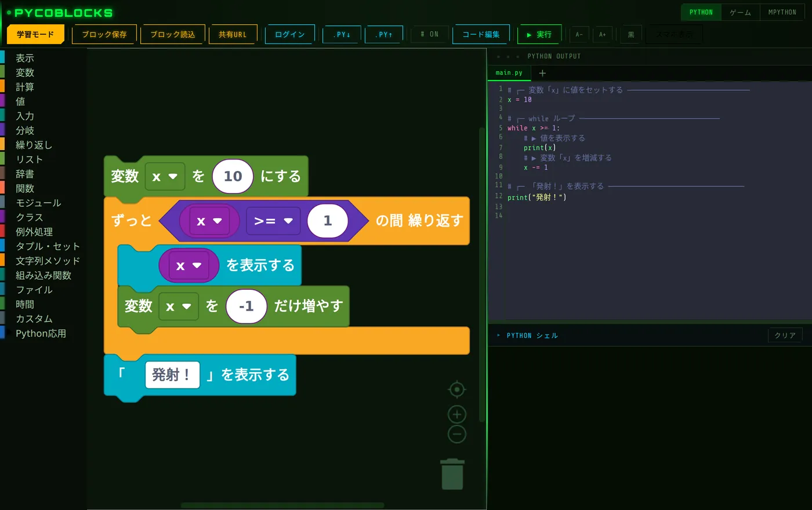Open the モジュール block category

[38, 203]
